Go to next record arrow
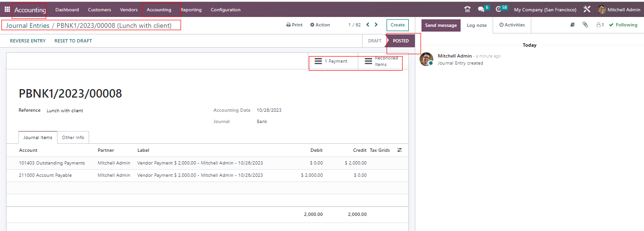Screen dimensions: 644x231 (x=376, y=25)
